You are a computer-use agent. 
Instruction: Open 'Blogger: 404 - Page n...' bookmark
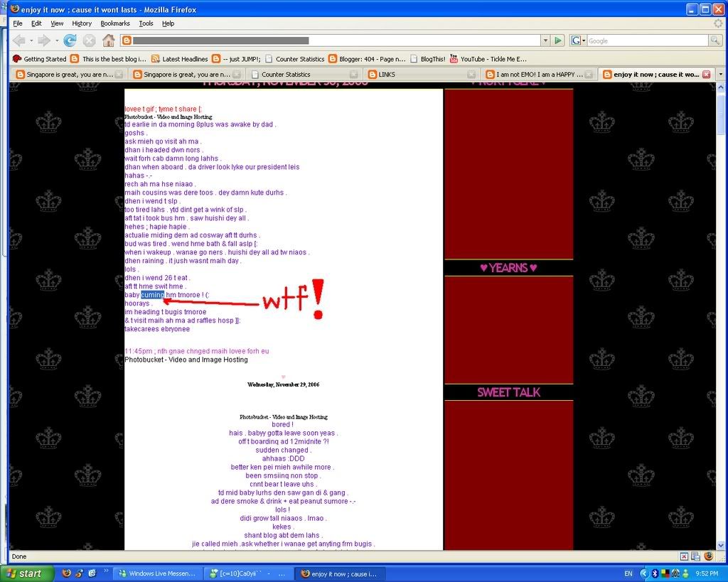point(367,59)
